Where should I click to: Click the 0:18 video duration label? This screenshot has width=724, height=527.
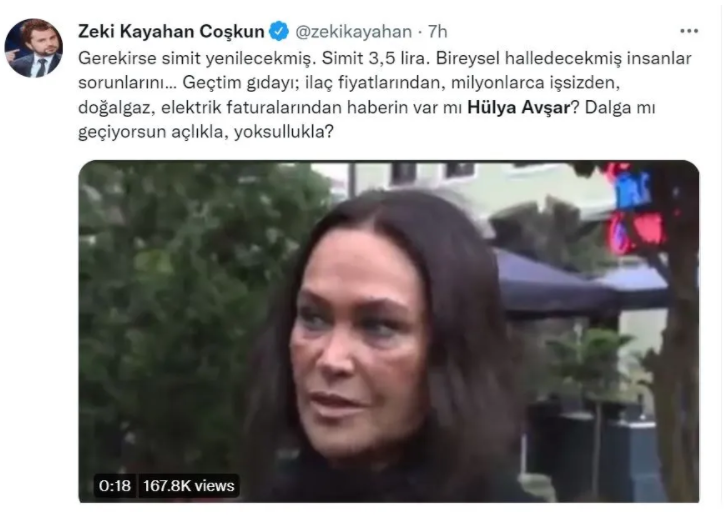coord(115,486)
